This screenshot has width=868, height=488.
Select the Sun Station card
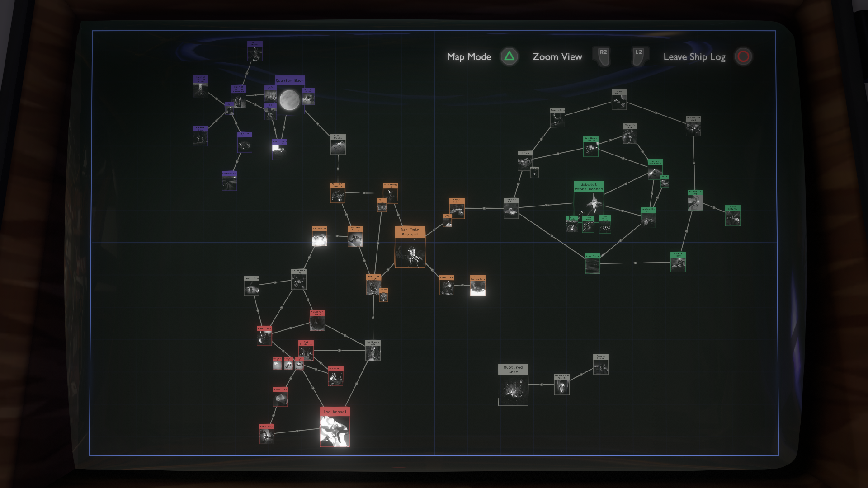(x=320, y=236)
